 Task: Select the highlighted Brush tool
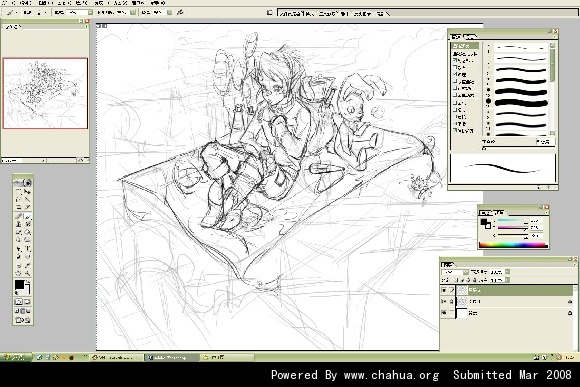point(27,216)
